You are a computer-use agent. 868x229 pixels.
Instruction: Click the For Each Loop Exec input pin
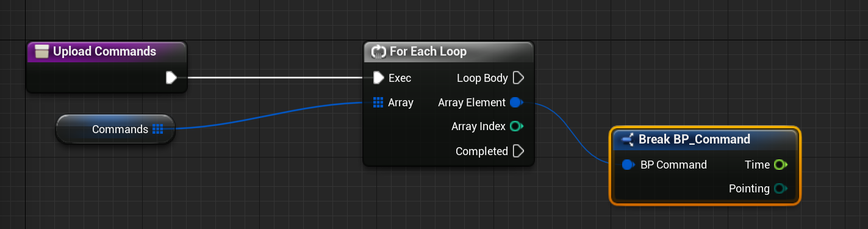point(378,78)
